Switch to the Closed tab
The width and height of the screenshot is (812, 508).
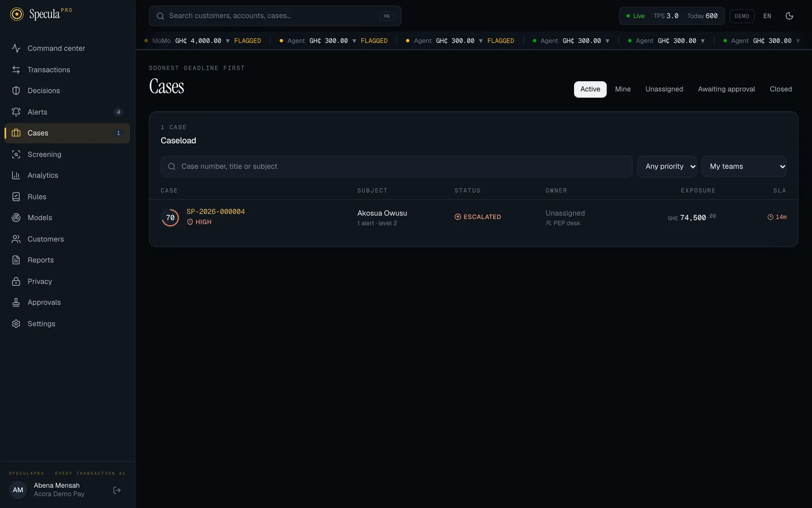(x=781, y=89)
